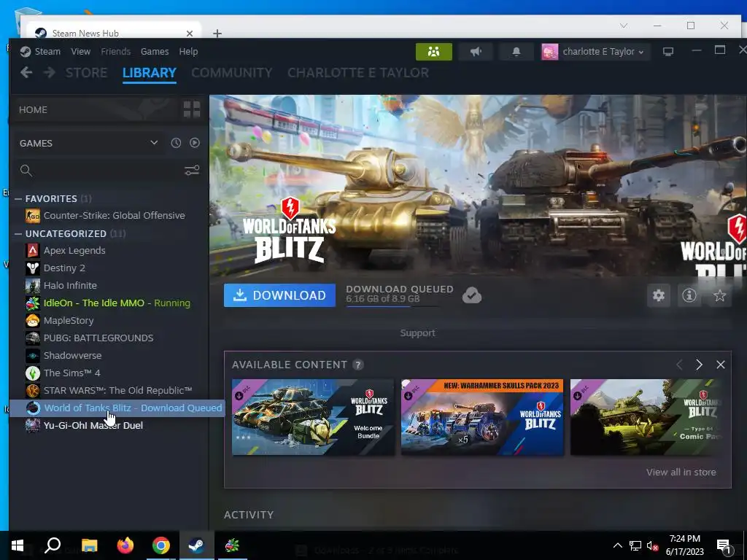This screenshot has height=560, width=747.
Task: Click the Destiny 2 game icon
Action: click(32, 268)
